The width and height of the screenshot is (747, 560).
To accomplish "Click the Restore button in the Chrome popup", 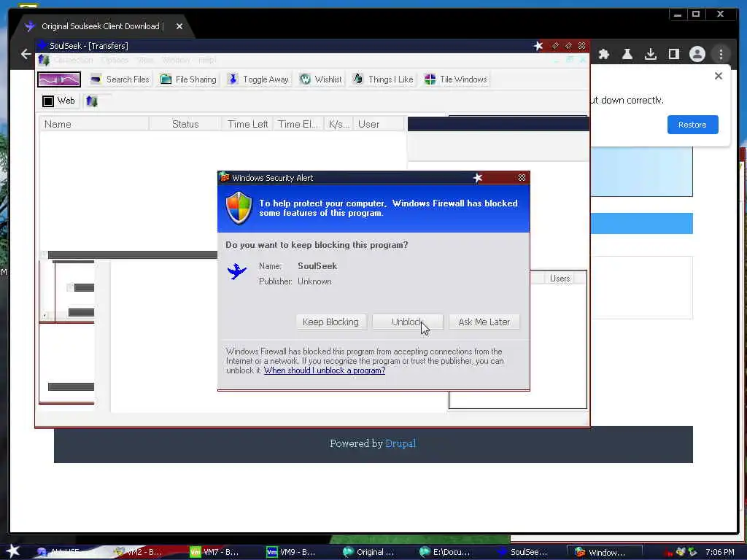I will pos(692,125).
